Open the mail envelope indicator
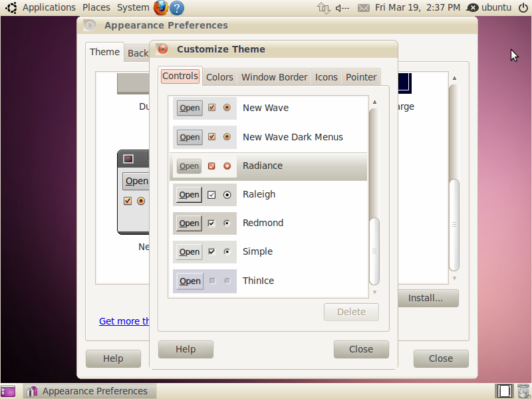 point(363,8)
